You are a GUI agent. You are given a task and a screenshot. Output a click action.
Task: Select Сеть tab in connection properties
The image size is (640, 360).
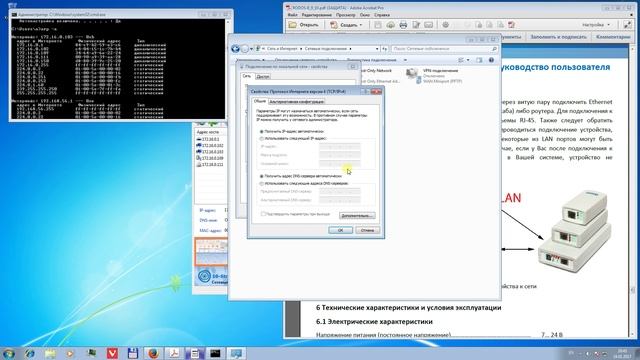point(247,76)
